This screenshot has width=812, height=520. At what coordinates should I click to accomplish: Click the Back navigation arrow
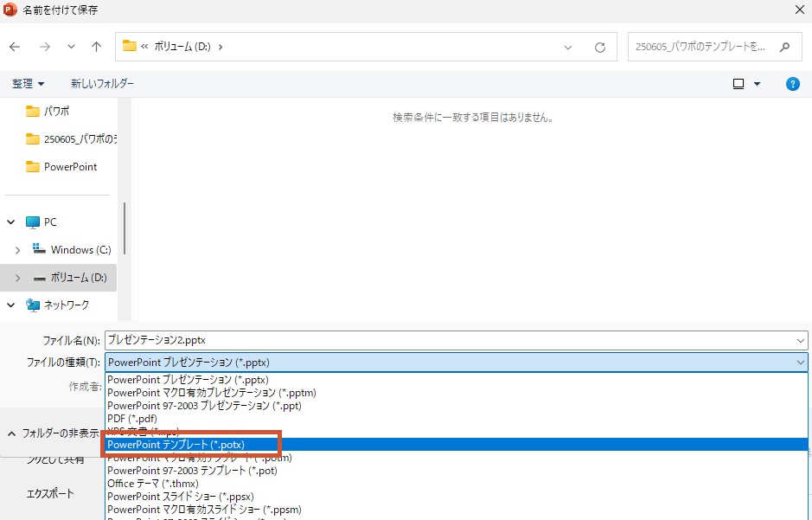point(15,47)
